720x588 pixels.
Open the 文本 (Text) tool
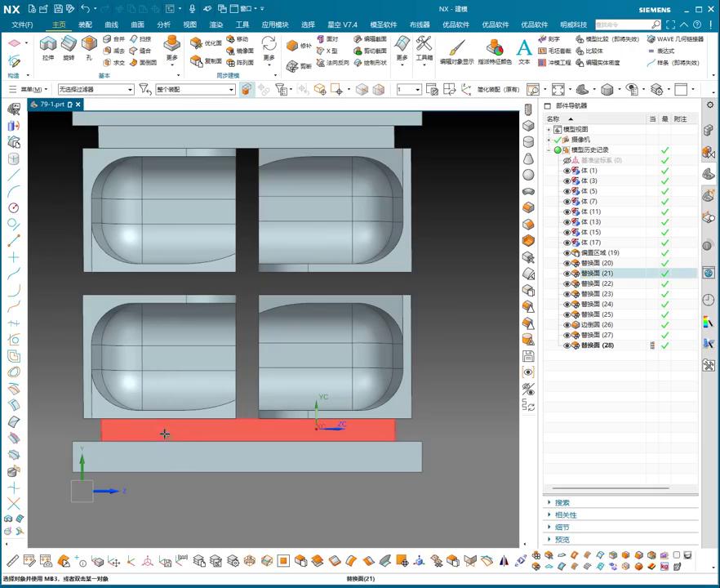coord(524,48)
